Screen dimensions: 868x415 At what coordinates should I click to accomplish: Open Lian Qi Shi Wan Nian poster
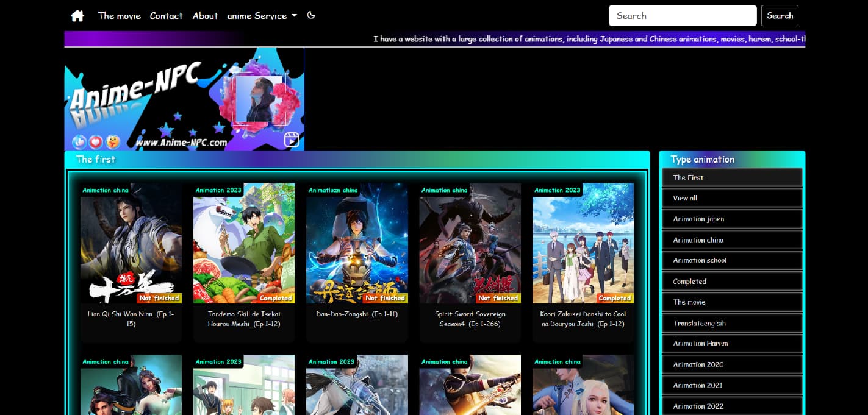click(131, 243)
